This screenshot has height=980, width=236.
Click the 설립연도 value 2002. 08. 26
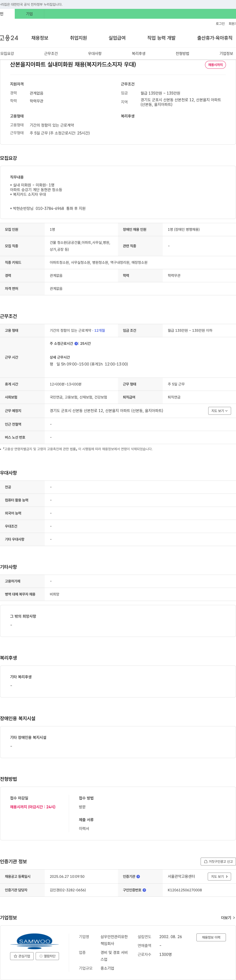171,937
